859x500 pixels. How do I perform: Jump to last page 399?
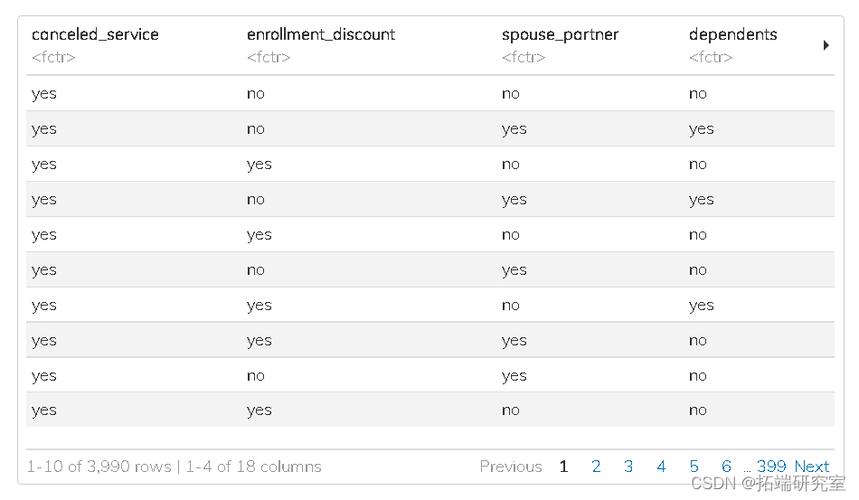tap(771, 467)
